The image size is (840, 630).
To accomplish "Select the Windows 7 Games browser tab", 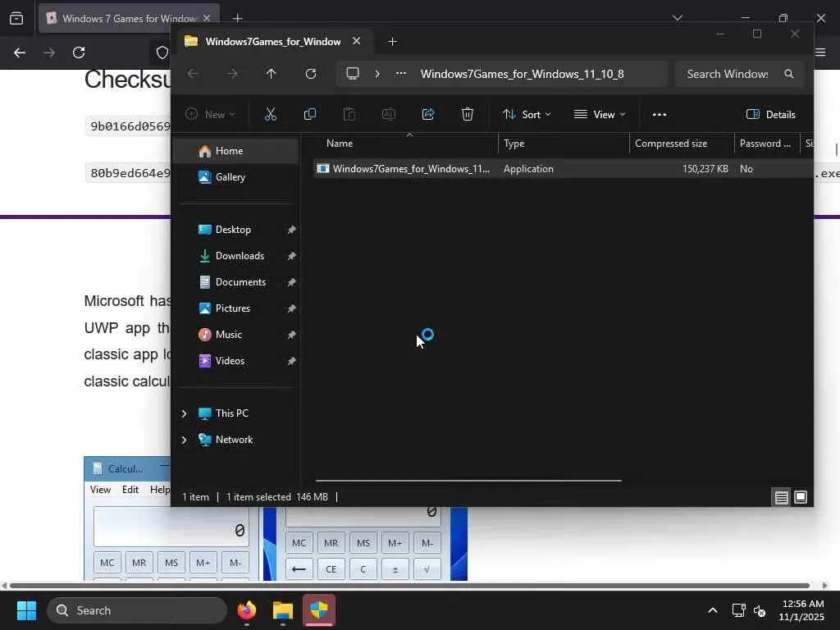I will pos(129,18).
